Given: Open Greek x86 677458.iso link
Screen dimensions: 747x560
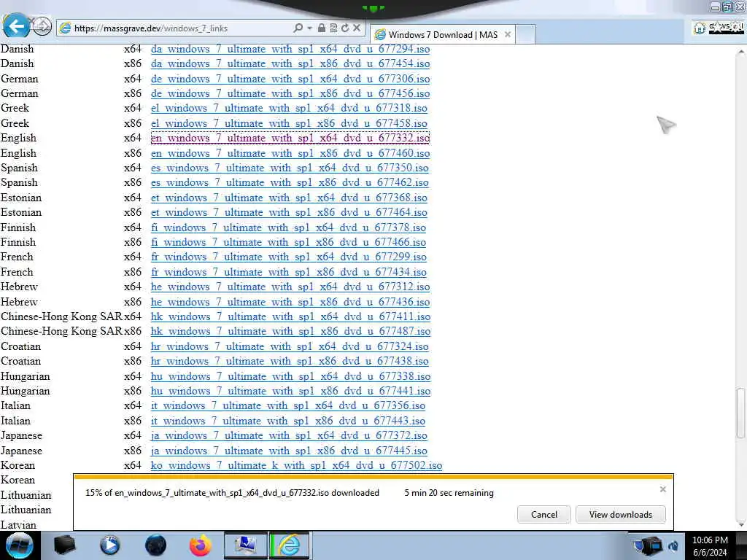Looking at the screenshot, I should pyautogui.click(x=289, y=123).
